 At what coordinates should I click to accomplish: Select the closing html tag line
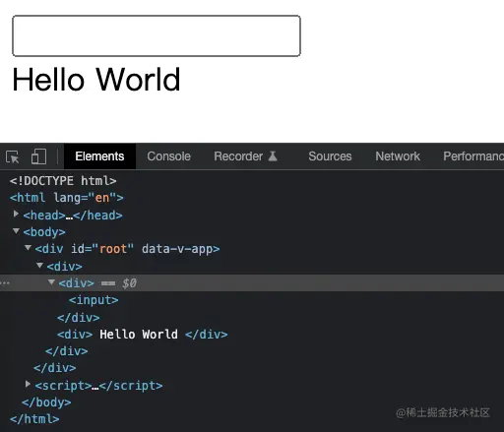pyautogui.click(x=34, y=419)
